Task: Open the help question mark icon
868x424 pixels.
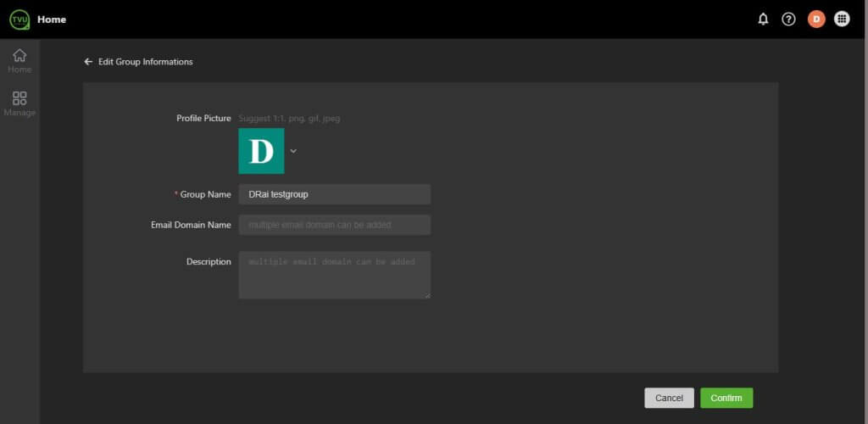Action: coord(788,20)
